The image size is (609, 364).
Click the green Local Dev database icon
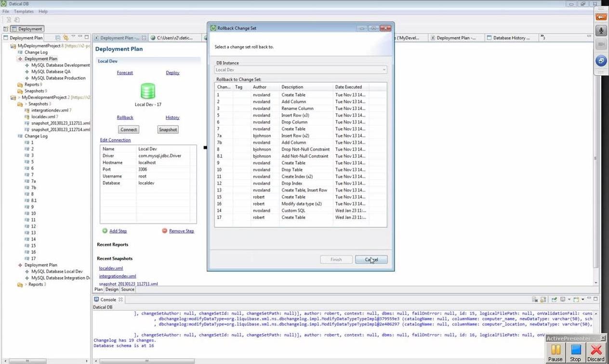(148, 91)
